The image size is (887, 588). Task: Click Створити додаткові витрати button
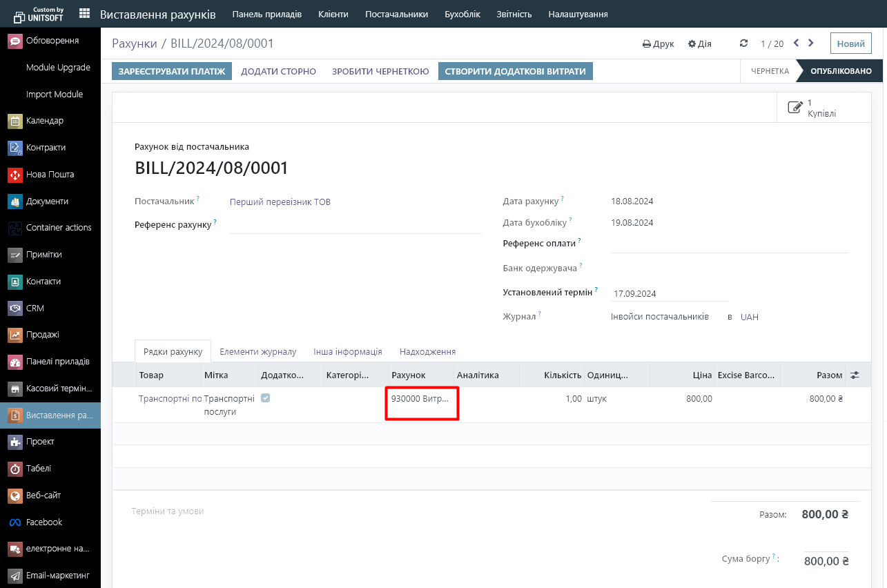pyautogui.click(x=515, y=71)
